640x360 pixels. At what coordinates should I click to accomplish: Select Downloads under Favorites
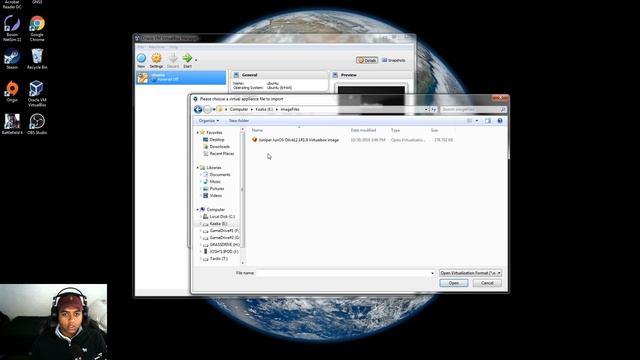pos(219,147)
